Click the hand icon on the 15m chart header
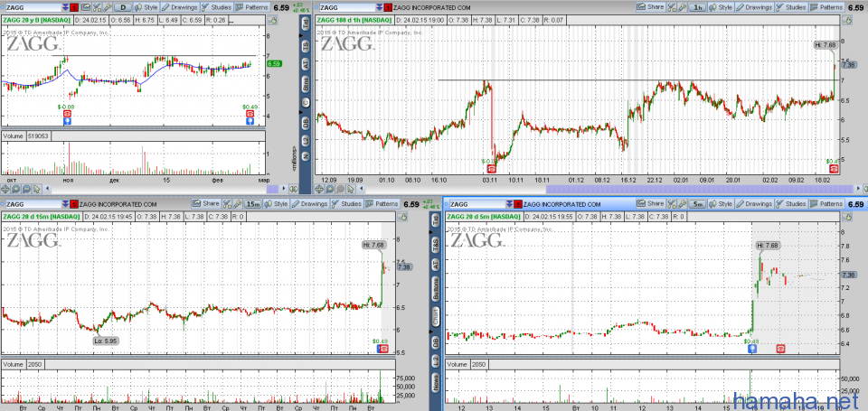 pyautogui.click(x=402, y=217)
